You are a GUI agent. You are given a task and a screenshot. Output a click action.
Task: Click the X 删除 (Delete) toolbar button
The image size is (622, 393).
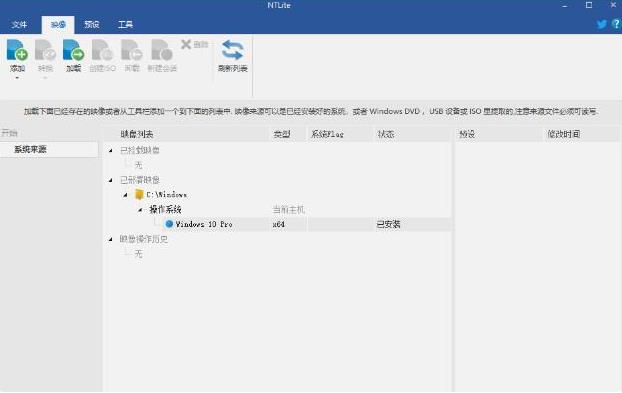click(x=194, y=44)
